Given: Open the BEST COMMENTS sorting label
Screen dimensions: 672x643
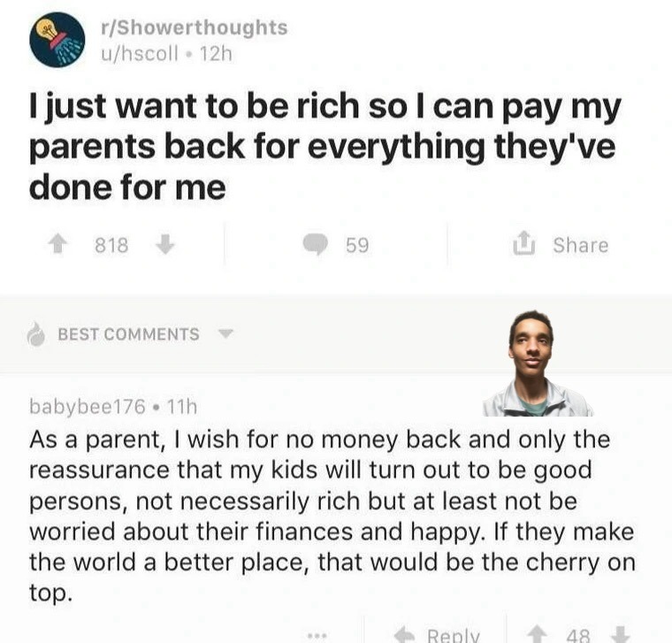Looking at the screenshot, I should pyautogui.click(x=128, y=334).
